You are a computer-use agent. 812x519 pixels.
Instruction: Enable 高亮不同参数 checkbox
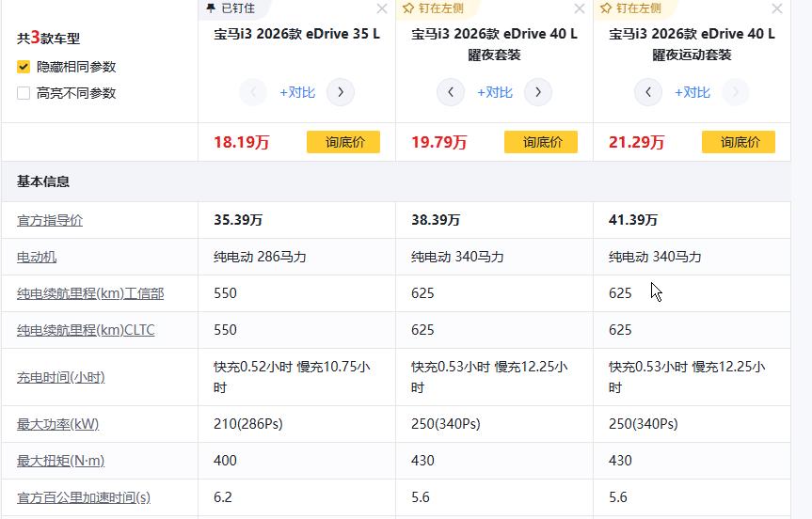click(24, 93)
